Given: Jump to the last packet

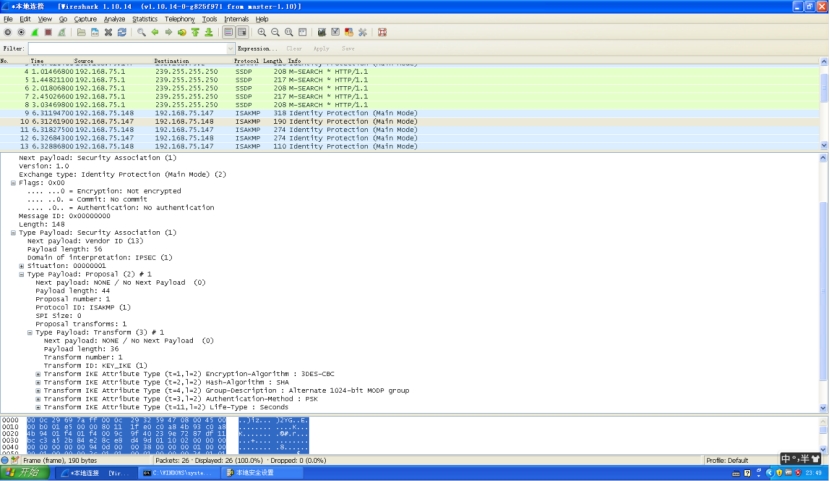Looking at the screenshot, I should coord(208,32).
